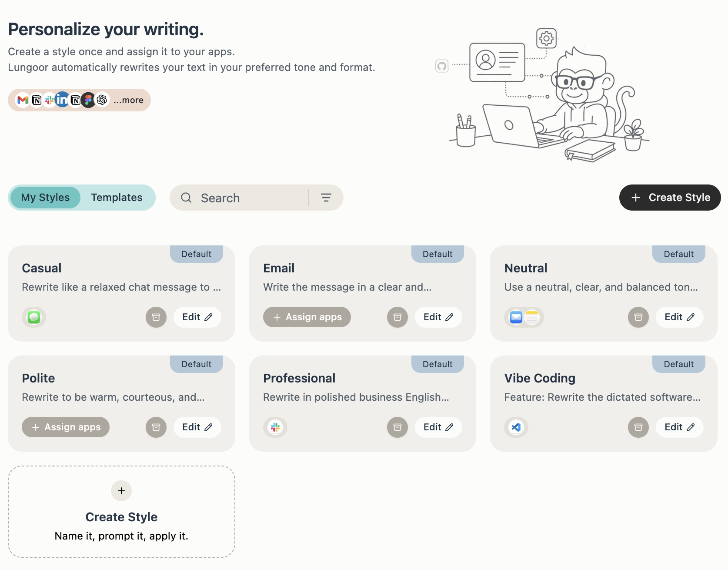
Task: Switch to the Templates tab
Action: coord(117,198)
